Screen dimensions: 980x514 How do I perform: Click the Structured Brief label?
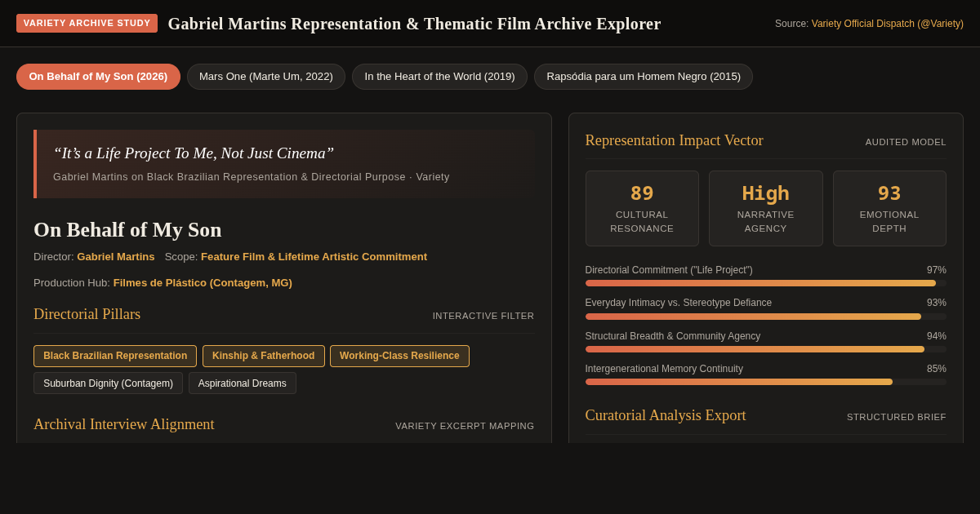[897, 417]
